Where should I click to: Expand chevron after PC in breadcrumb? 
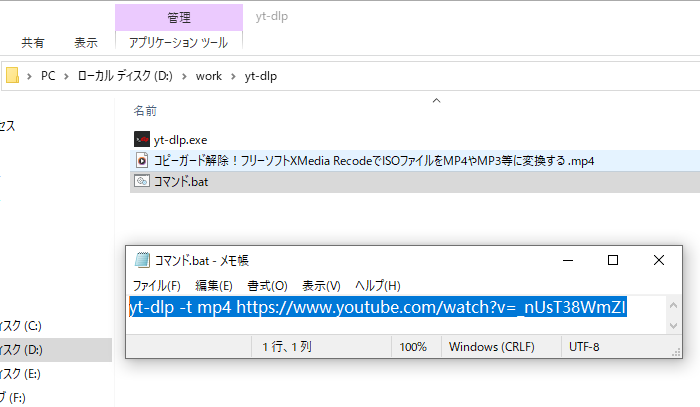coord(66,76)
